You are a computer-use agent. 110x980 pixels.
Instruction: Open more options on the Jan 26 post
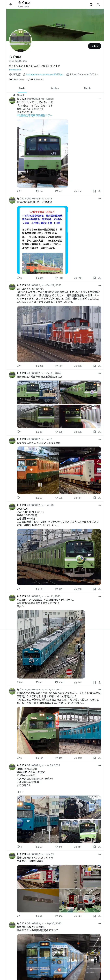(x=100, y=505)
